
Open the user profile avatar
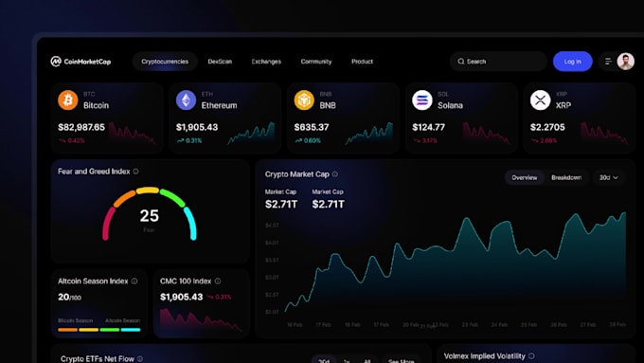point(625,62)
